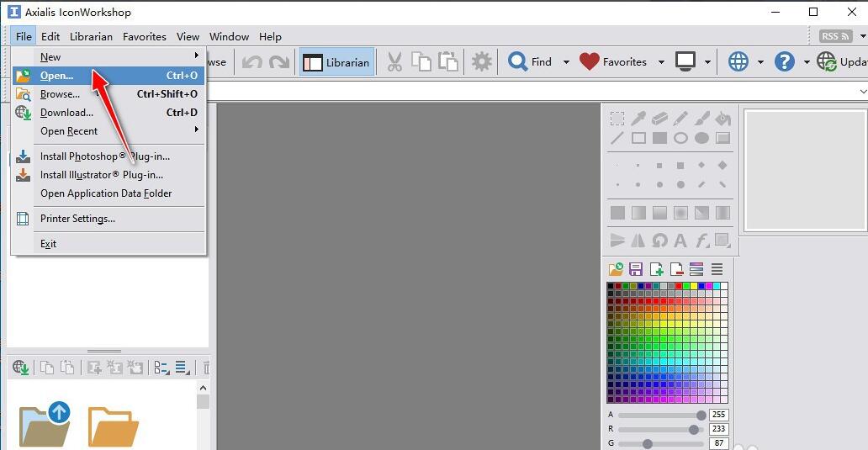Click the gear settings icon in toolbar

coord(481,62)
